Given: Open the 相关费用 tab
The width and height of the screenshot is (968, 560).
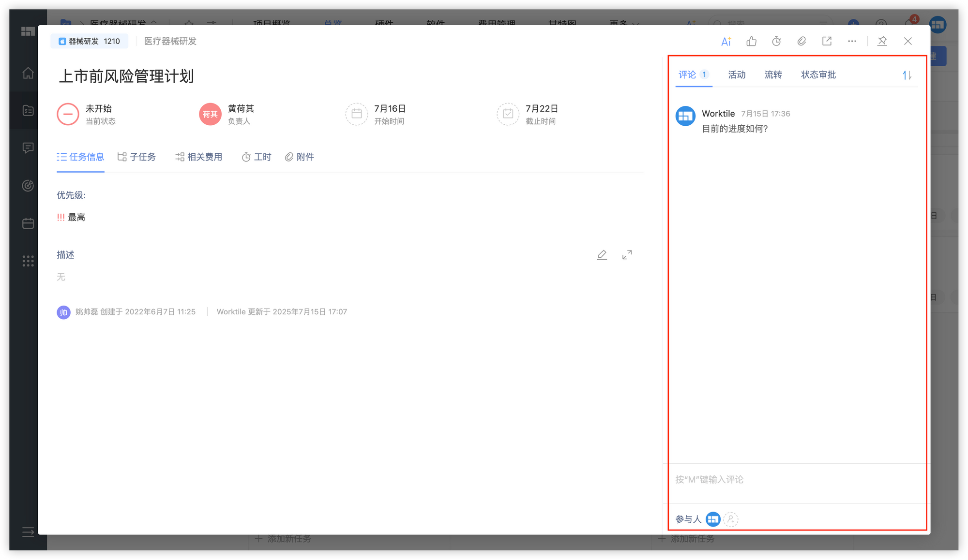Looking at the screenshot, I should (x=198, y=157).
